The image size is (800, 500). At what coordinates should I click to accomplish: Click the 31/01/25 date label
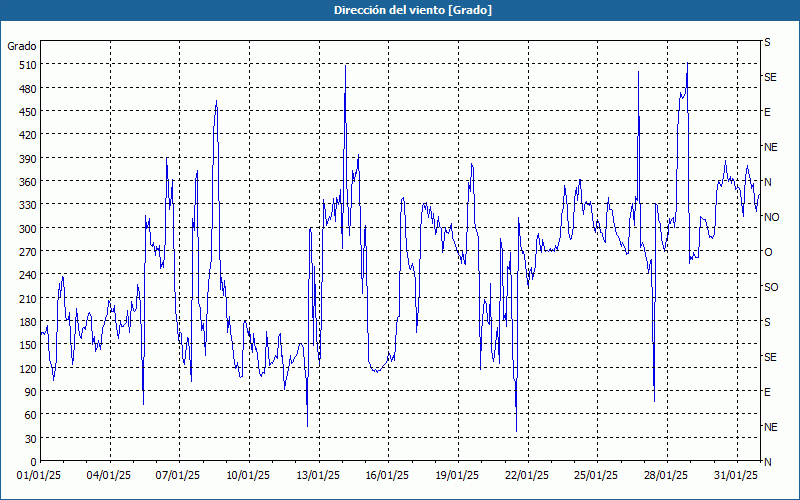736,476
